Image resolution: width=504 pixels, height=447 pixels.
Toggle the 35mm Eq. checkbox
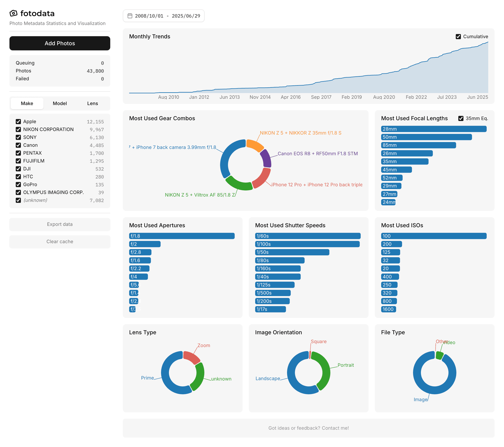coord(461,118)
